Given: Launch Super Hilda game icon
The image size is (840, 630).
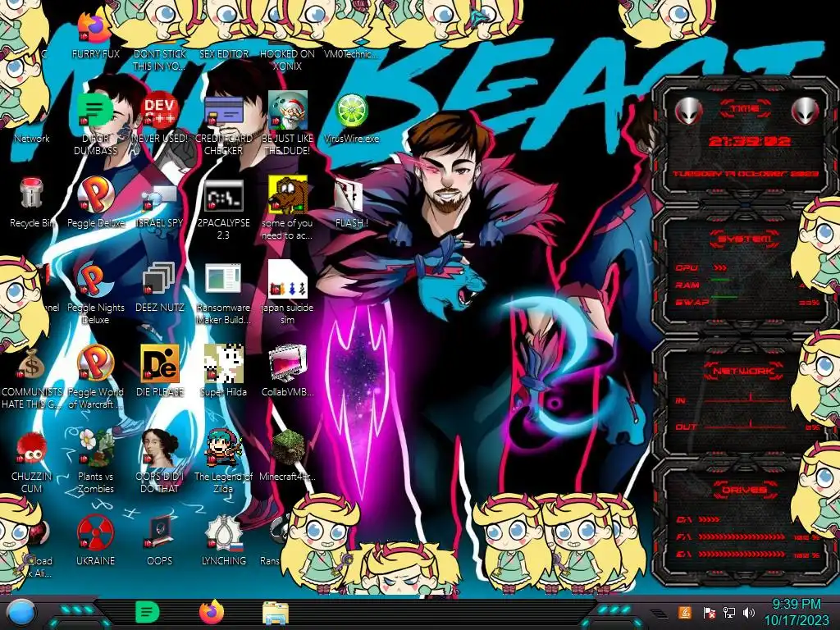Looking at the screenshot, I should click(223, 363).
